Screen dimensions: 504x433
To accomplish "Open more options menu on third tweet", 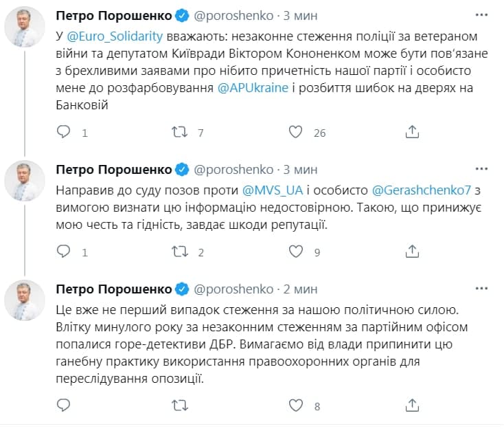I will 483,288.
